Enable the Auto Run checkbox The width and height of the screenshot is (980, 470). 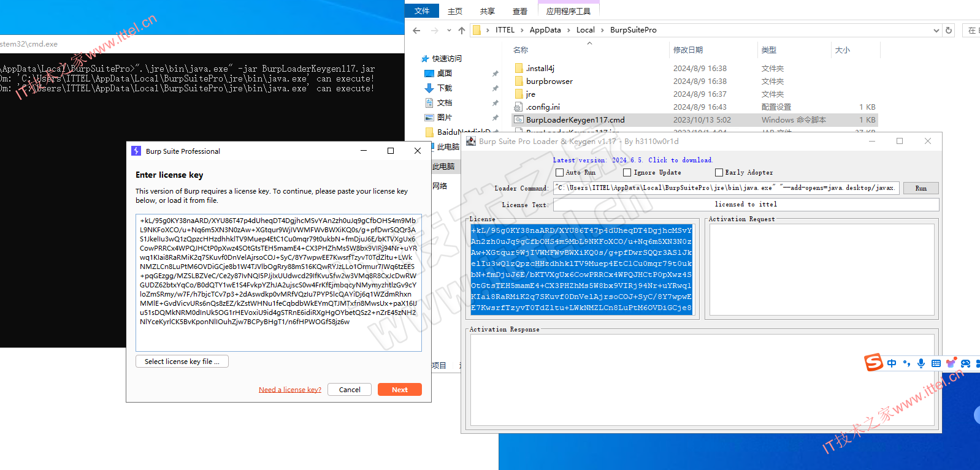559,173
